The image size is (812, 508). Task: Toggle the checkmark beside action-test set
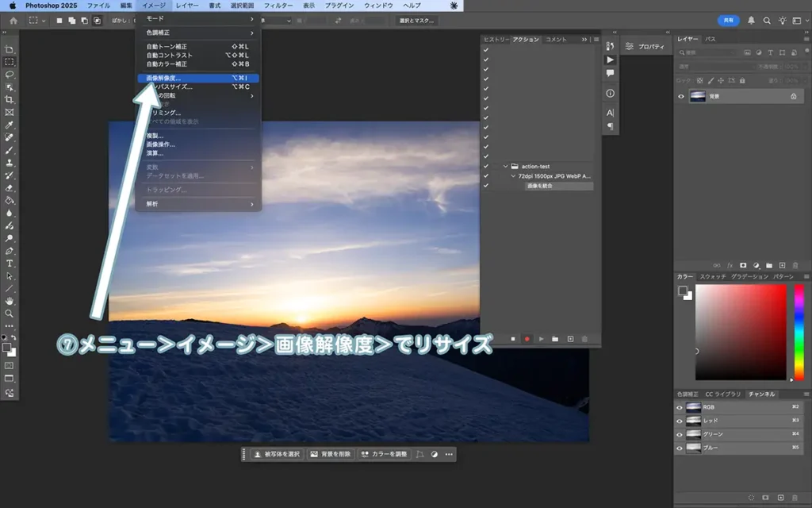pyautogui.click(x=486, y=167)
